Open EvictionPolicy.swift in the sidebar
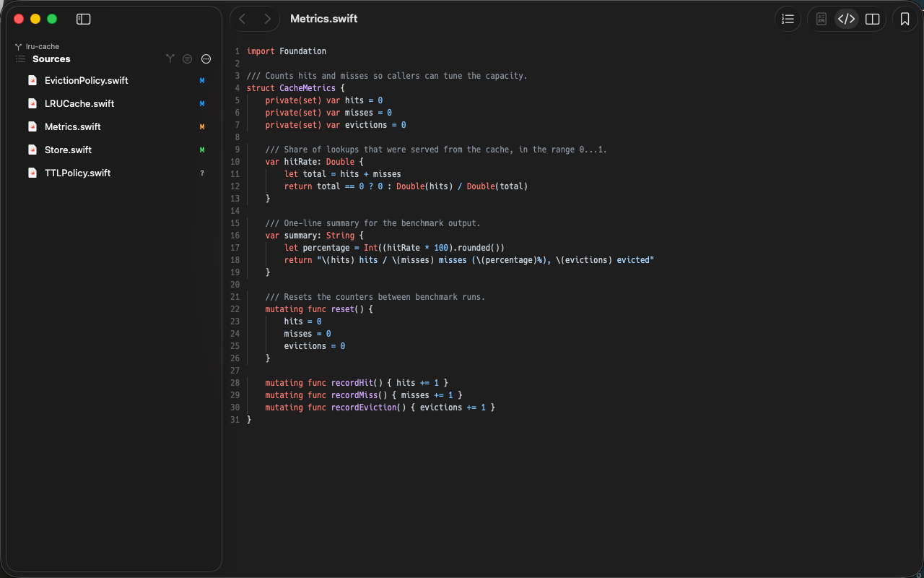The image size is (924, 578). point(115,80)
